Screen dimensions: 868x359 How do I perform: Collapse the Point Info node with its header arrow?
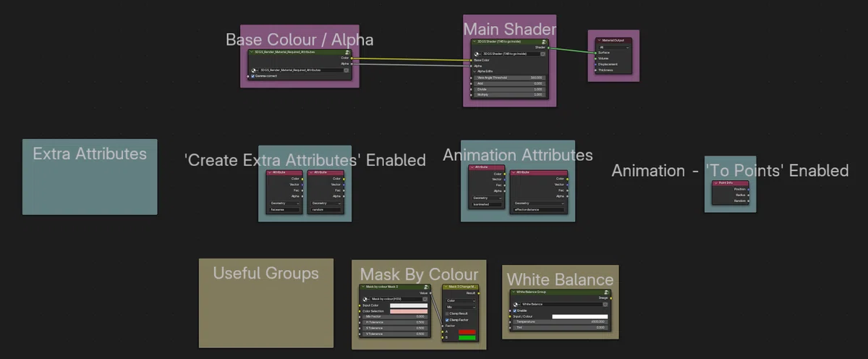click(716, 183)
